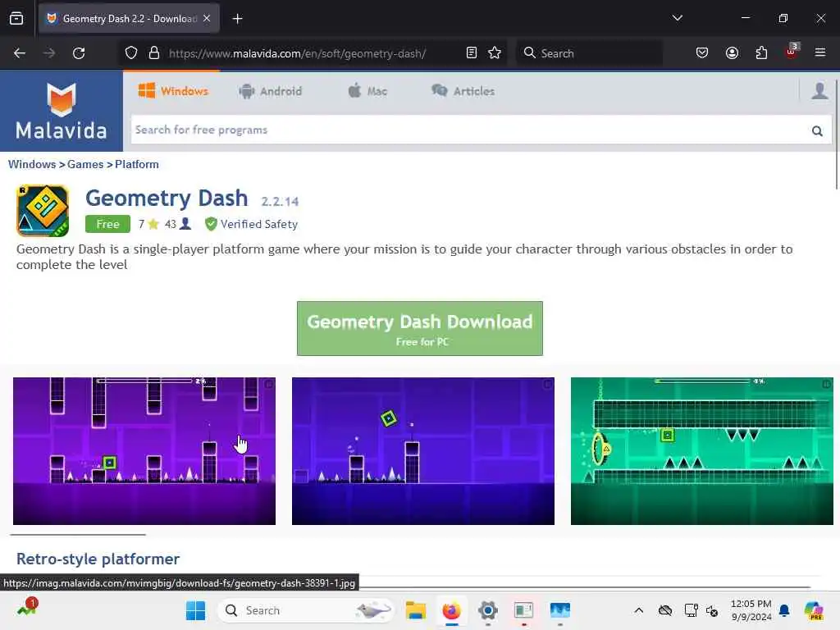The height and width of the screenshot is (630, 840).
Task: Click the Malavida logo
Action: pos(61,112)
